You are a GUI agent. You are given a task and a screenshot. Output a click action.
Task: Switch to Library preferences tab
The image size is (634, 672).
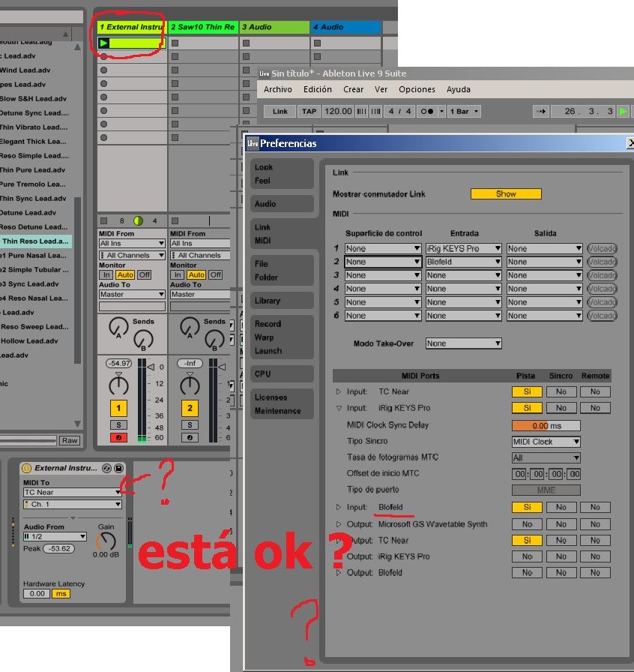[282, 301]
